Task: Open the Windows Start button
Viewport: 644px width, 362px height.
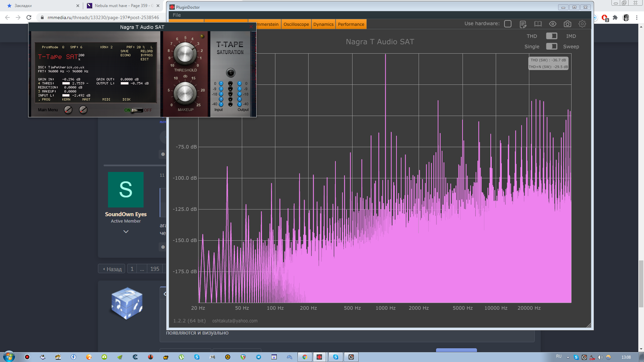Action: coord(9,357)
